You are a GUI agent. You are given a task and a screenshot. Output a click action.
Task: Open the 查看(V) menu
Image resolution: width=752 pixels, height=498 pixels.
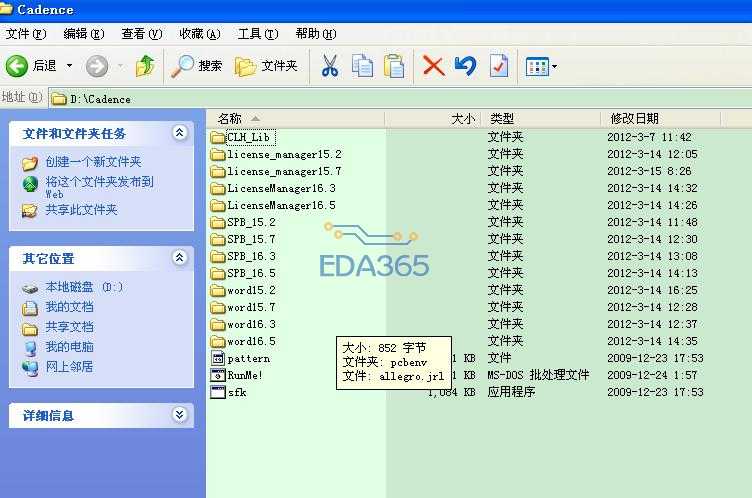click(141, 34)
